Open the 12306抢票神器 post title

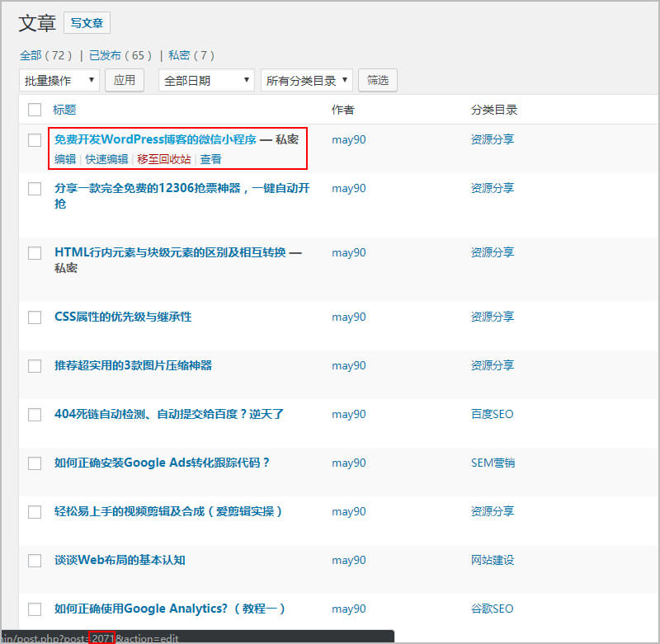(181, 188)
